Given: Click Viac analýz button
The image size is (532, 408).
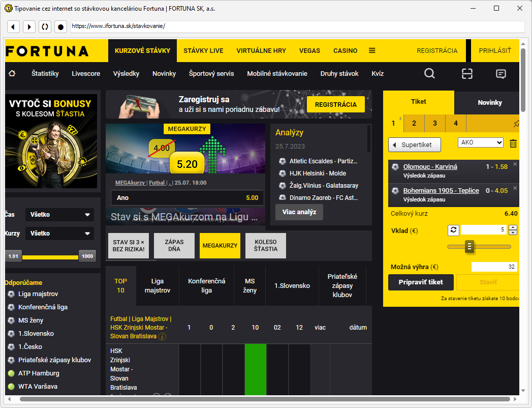Looking at the screenshot, I should pyautogui.click(x=299, y=212).
